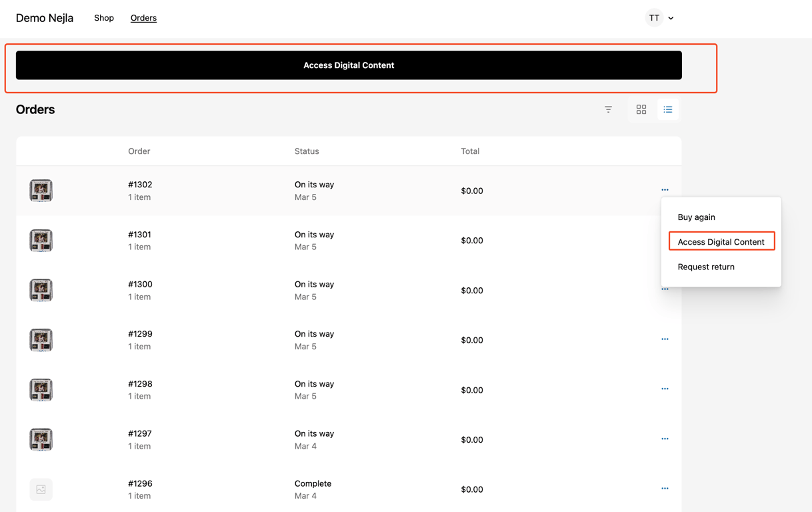
Task: Choose Request return from menu
Action: pos(706,267)
